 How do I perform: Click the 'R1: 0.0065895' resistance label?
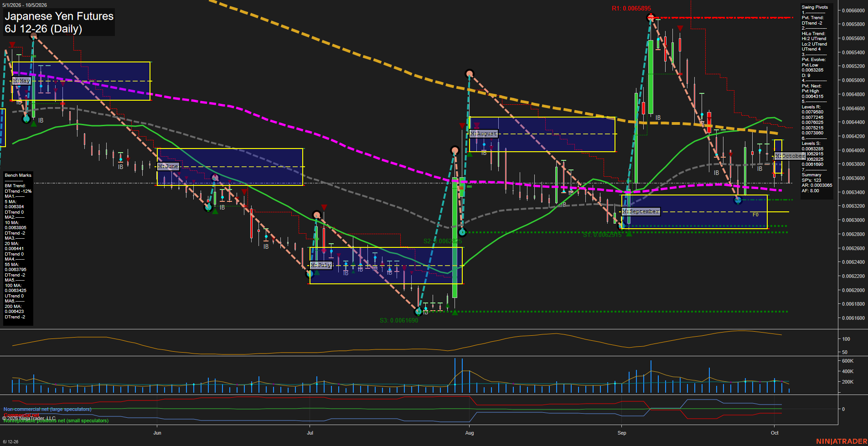[x=631, y=8]
